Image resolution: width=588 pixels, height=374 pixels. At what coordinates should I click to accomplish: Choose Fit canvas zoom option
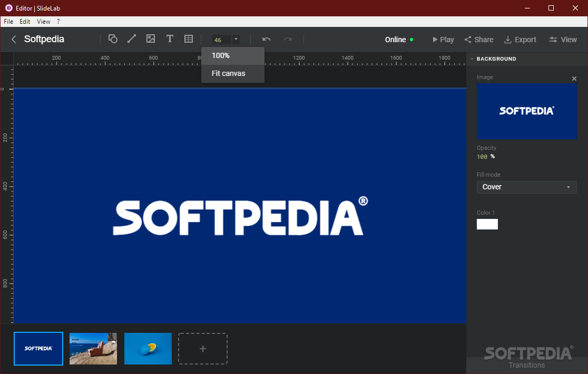coord(233,74)
